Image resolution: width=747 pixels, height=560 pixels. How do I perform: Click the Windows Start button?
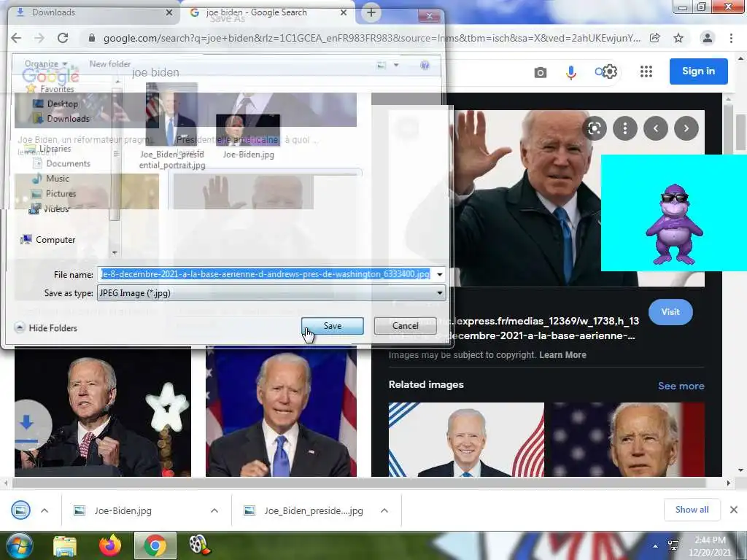(x=18, y=545)
